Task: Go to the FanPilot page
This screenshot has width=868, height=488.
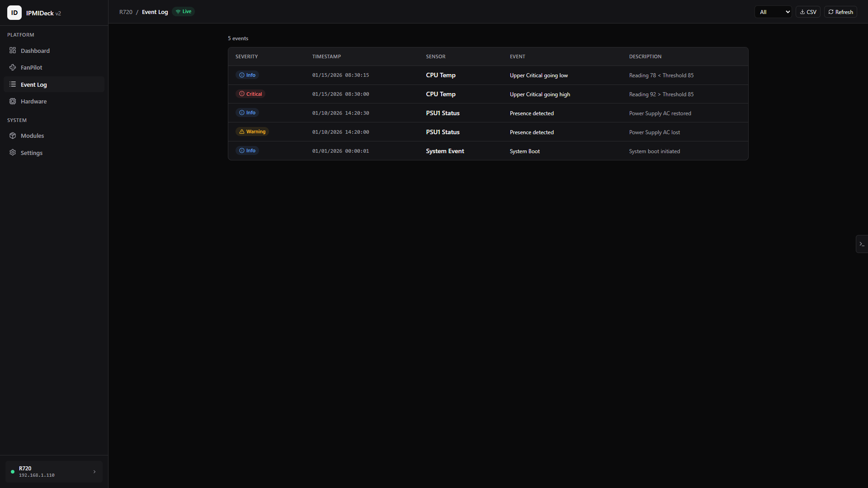Action: (54, 67)
